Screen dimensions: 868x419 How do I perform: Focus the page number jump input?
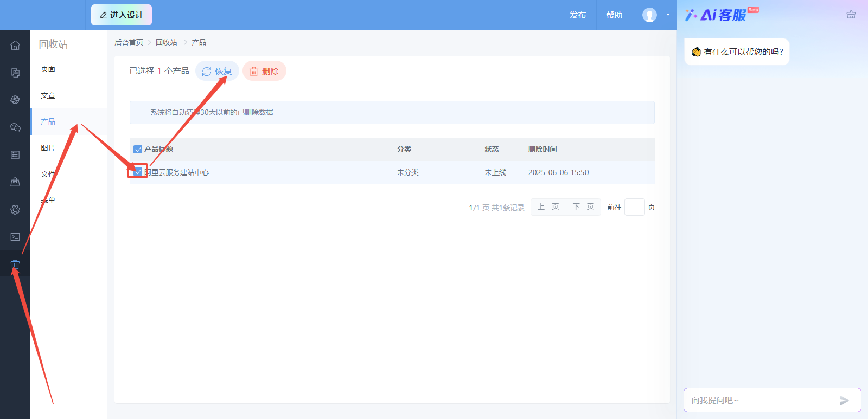coord(635,207)
